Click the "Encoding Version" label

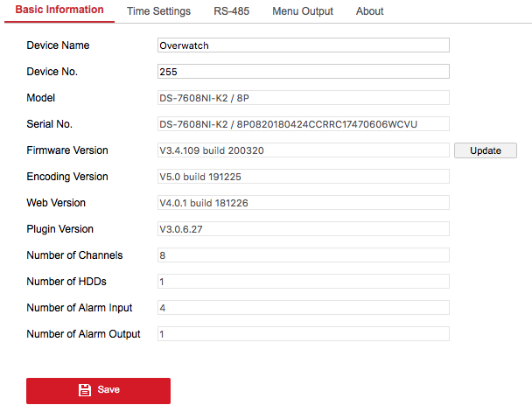67,177
